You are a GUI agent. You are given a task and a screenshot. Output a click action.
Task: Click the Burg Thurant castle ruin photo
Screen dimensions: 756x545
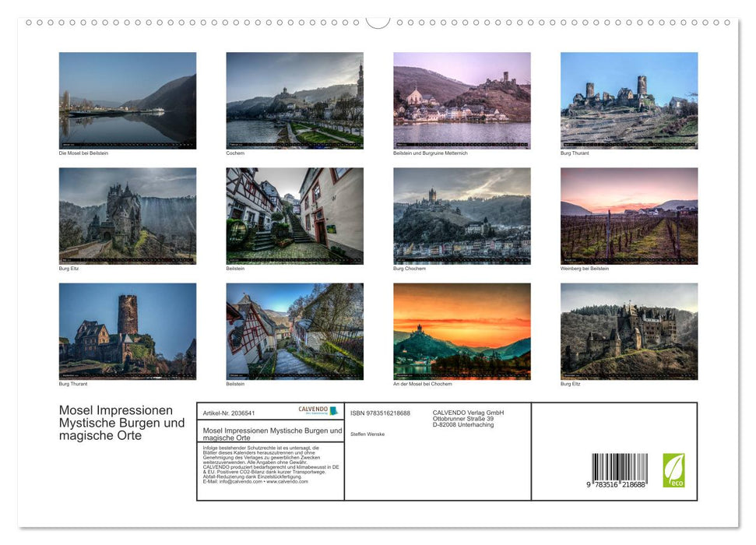[629, 100]
